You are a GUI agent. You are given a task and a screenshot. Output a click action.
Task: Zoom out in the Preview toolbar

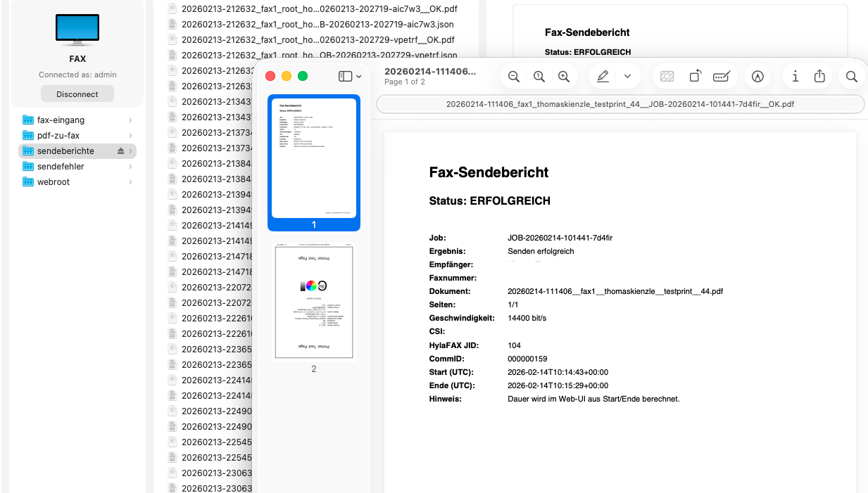514,77
